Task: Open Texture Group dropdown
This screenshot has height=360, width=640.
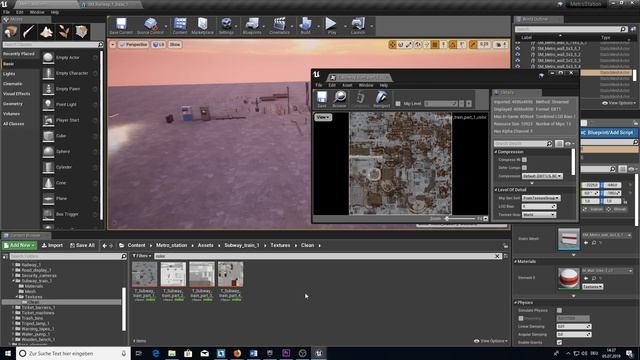Action: 538,215
